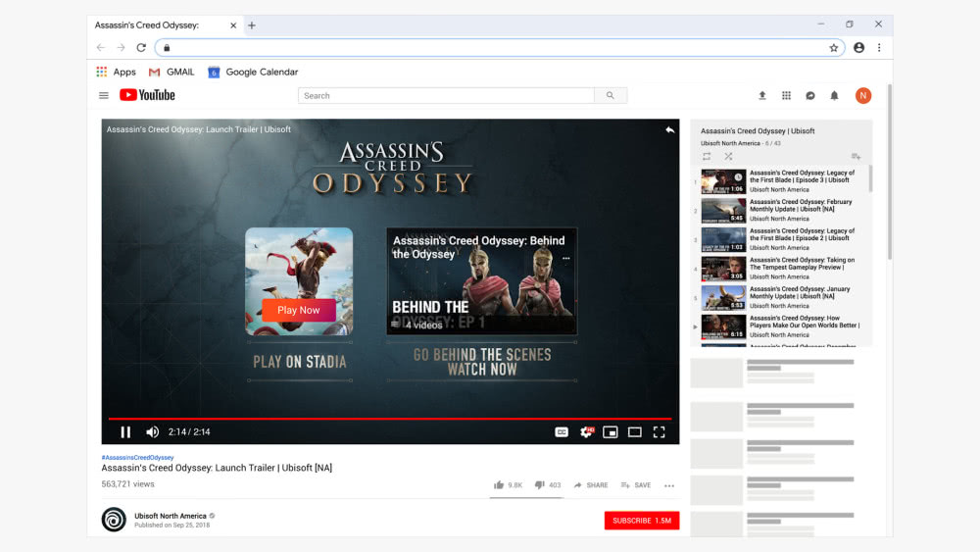
Task: Activate the miniplayer icon
Action: click(610, 432)
